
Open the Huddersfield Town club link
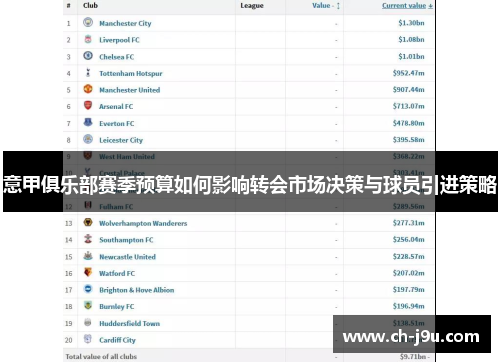click(x=130, y=324)
